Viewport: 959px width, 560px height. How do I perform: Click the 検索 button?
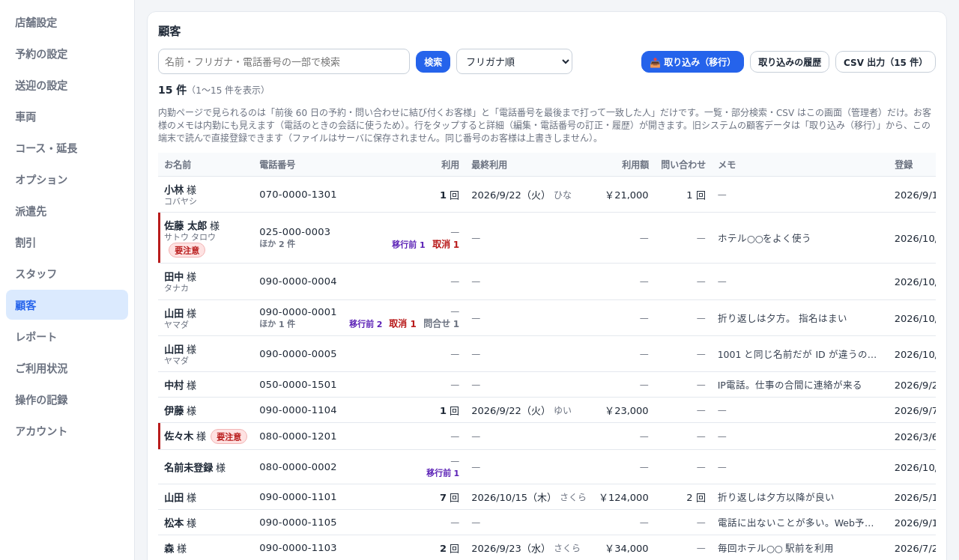click(433, 61)
